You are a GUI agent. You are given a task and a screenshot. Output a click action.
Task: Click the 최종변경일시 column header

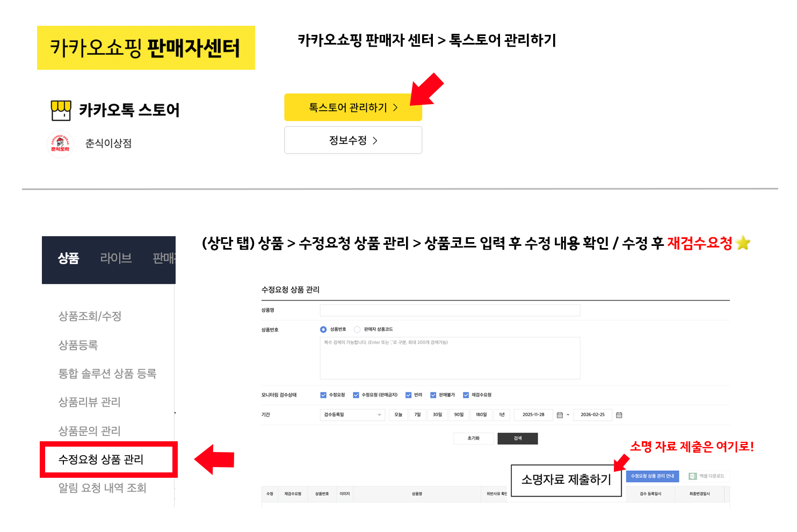(x=700, y=494)
